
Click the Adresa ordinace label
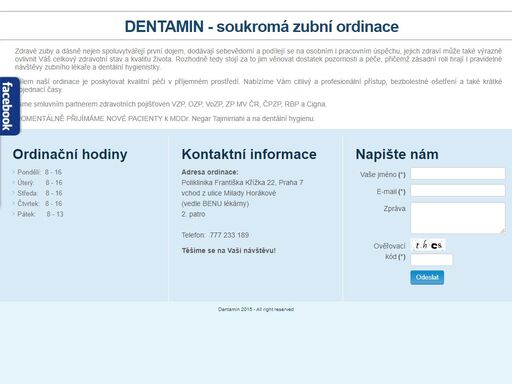(210, 172)
